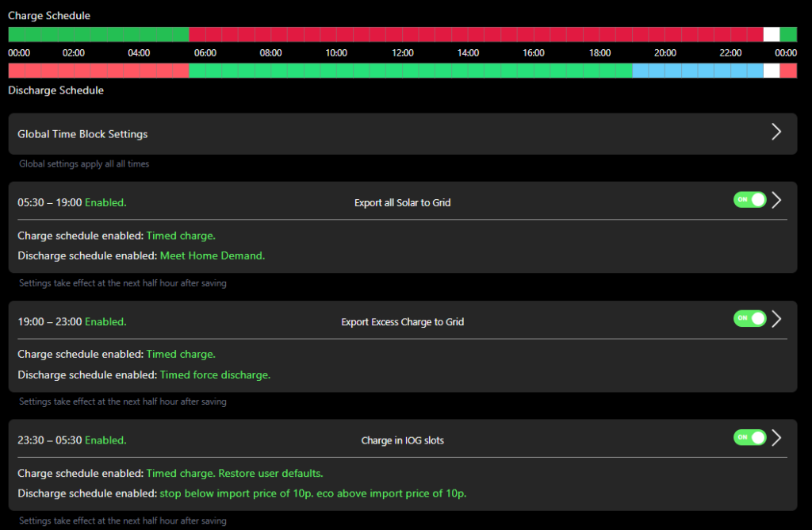Screen dimensions: 812x530
Task: Select blue segment of Discharge Schedule bar
Action: point(697,71)
